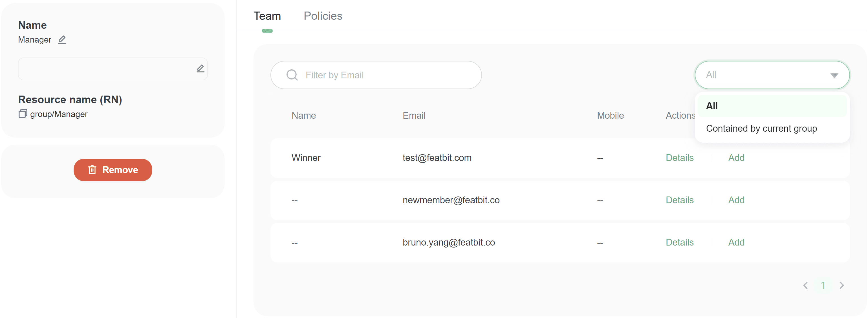Add bruno.yang@featbit.co to the group

736,242
